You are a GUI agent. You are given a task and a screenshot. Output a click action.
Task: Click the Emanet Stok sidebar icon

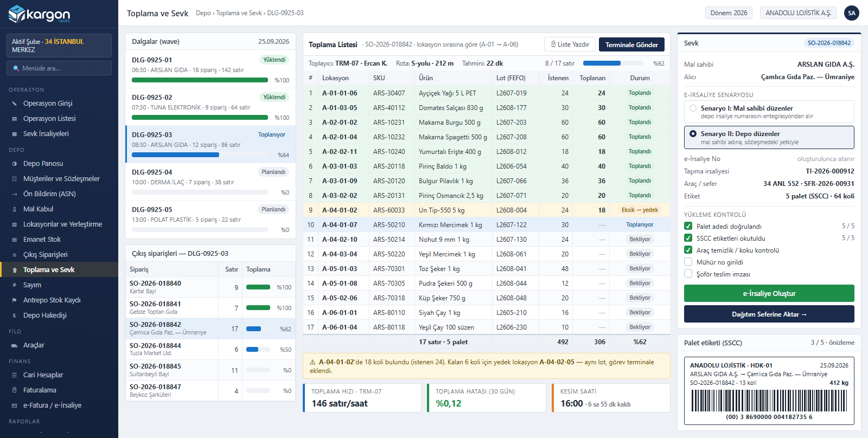(14, 240)
